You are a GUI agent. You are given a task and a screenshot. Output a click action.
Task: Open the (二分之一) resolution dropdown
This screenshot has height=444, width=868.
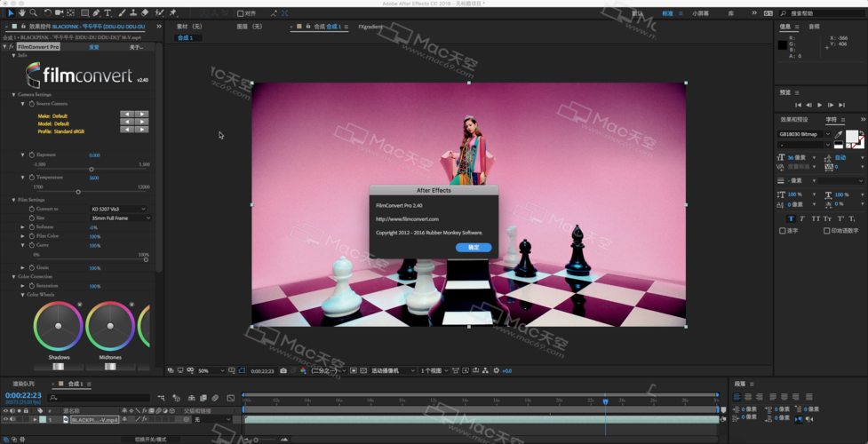pyautogui.click(x=329, y=371)
